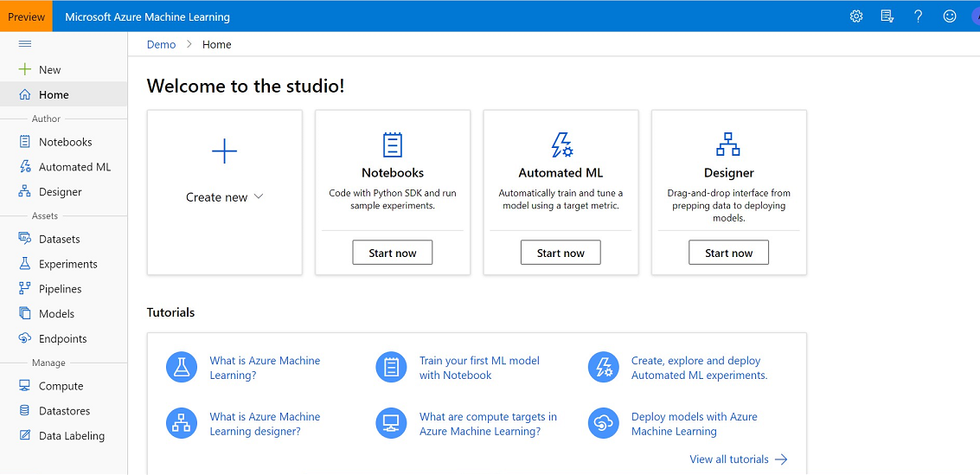Open 'What is Azure Machine Learning?' tutorial

[265, 368]
